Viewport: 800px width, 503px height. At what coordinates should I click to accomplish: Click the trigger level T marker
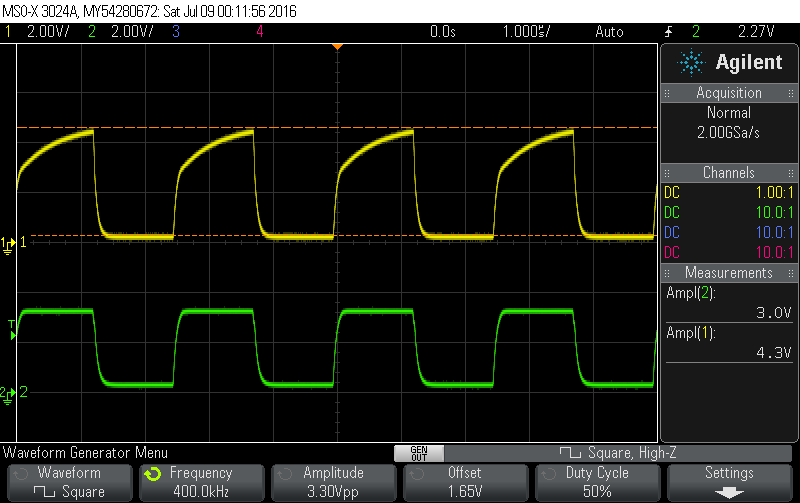point(12,330)
